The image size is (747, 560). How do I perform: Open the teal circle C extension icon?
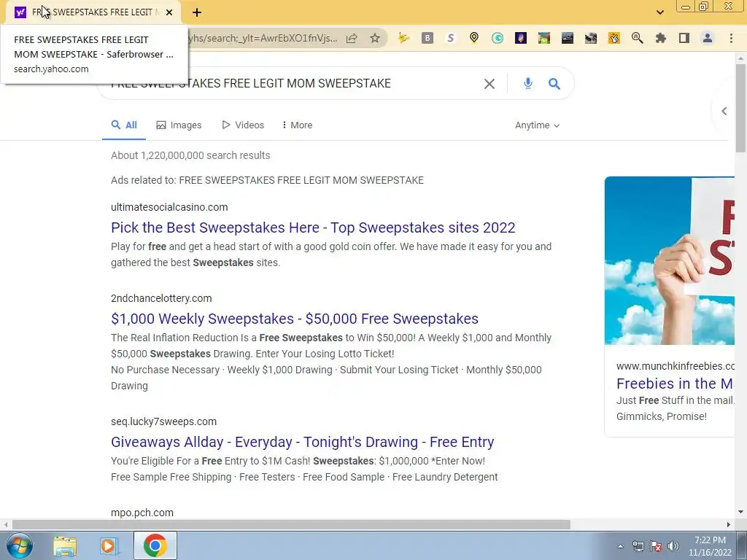pos(498,38)
